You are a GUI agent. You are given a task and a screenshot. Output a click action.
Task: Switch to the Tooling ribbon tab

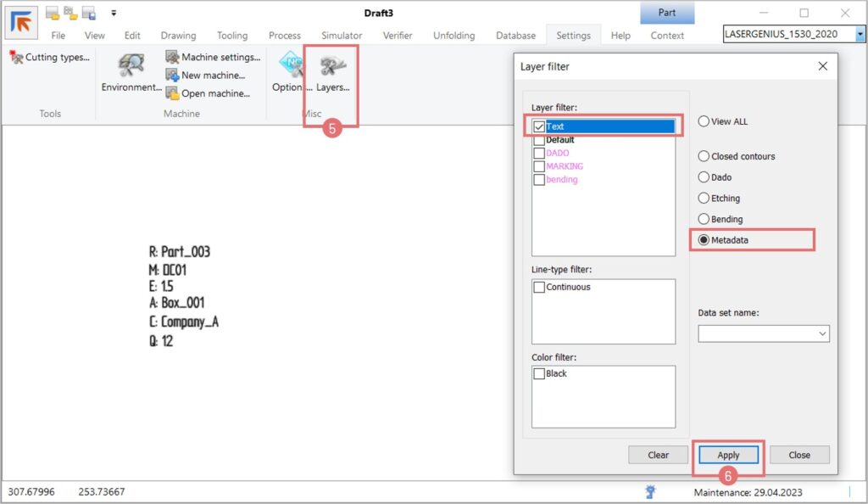click(x=231, y=36)
